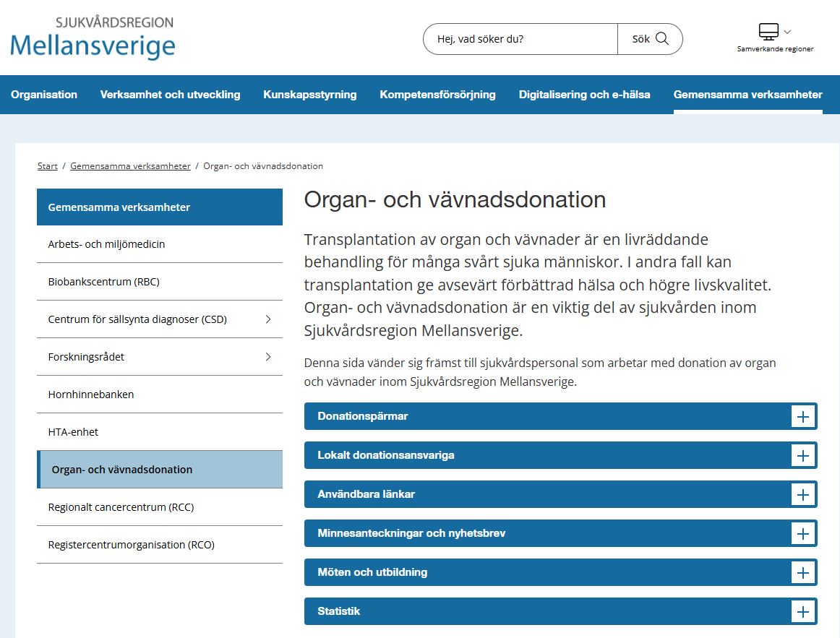Image resolution: width=840 pixels, height=638 pixels.
Task: Click the Sök search button
Action: [650, 39]
